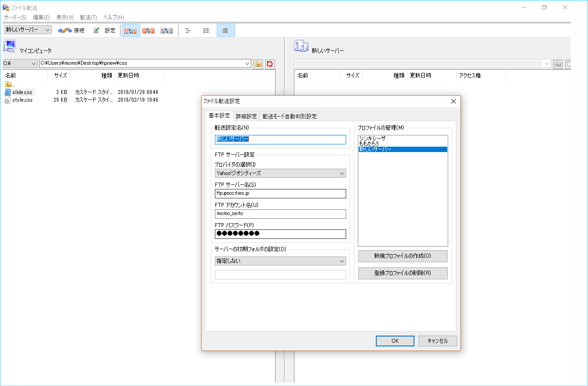Open the サーバー(S) menu
588x386 pixels.
15,18
